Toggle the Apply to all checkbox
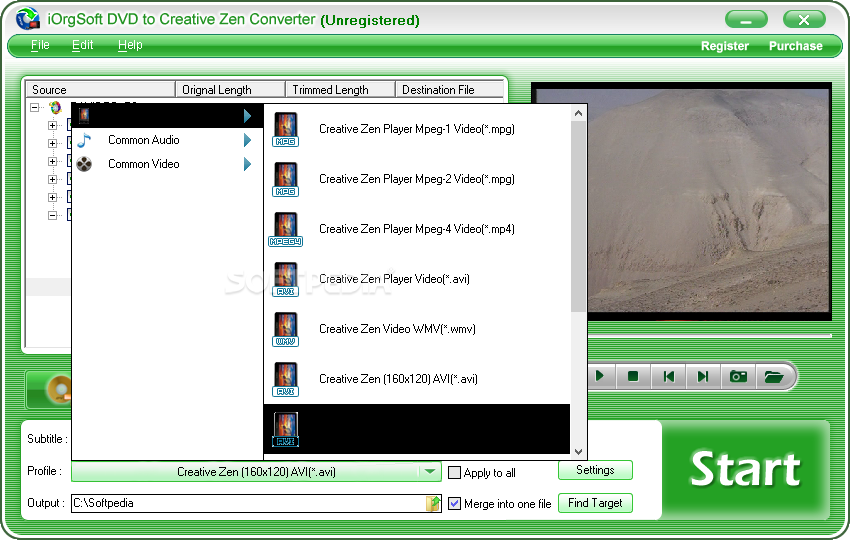This screenshot has width=850, height=540. (x=454, y=472)
